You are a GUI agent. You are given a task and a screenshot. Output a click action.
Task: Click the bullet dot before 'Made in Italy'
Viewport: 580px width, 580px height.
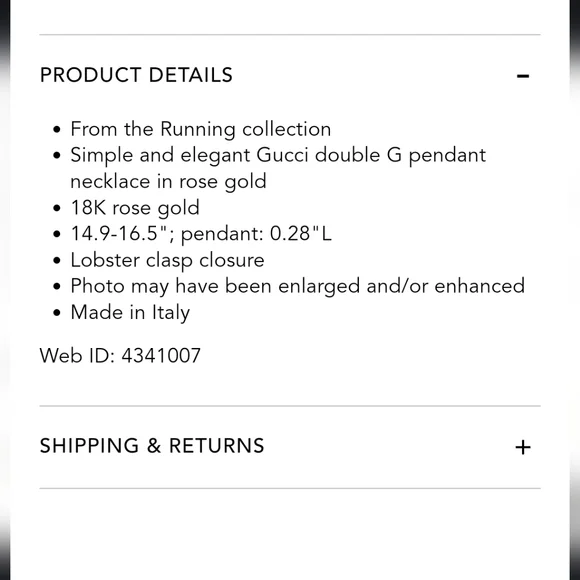coord(57,313)
